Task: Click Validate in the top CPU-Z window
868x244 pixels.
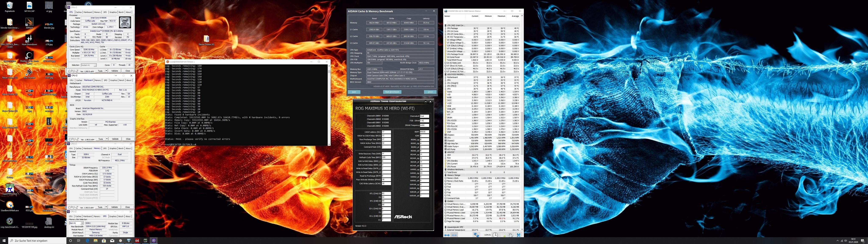Action: pos(115,71)
